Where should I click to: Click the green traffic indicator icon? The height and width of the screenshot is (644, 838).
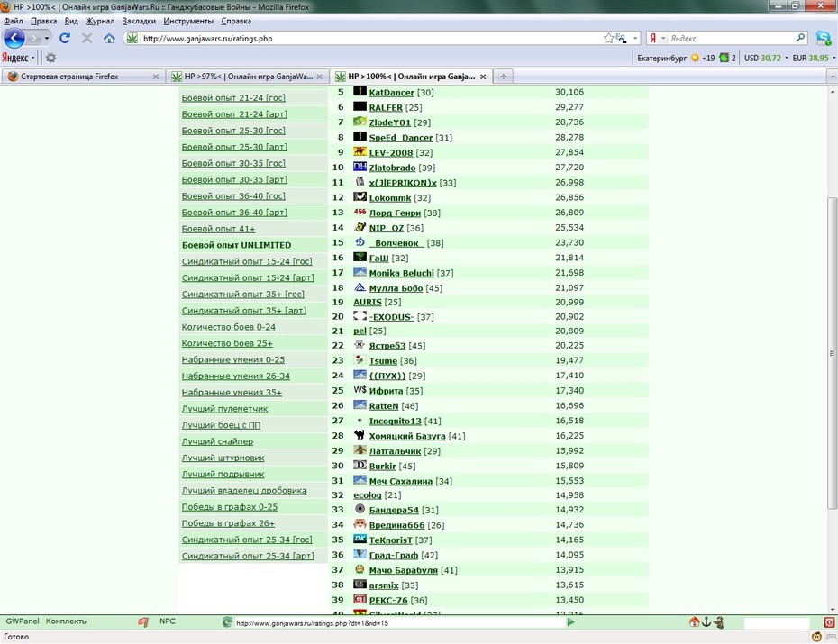point(724,58)
